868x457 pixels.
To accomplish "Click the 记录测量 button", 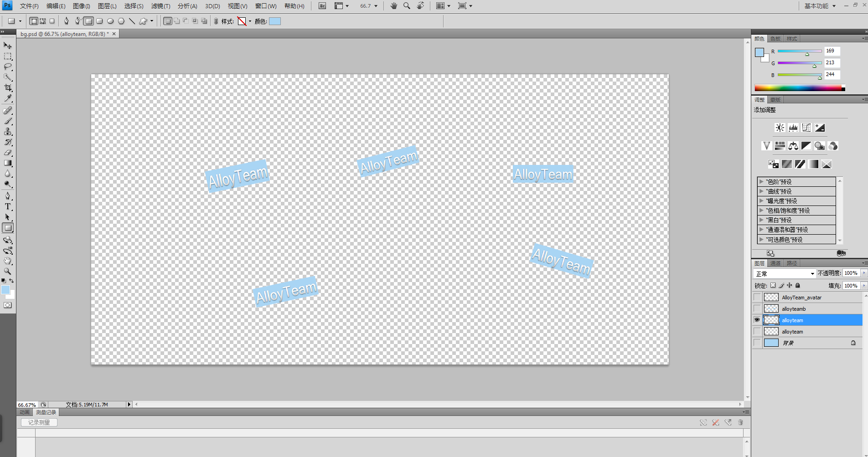I will coord(39,422).
